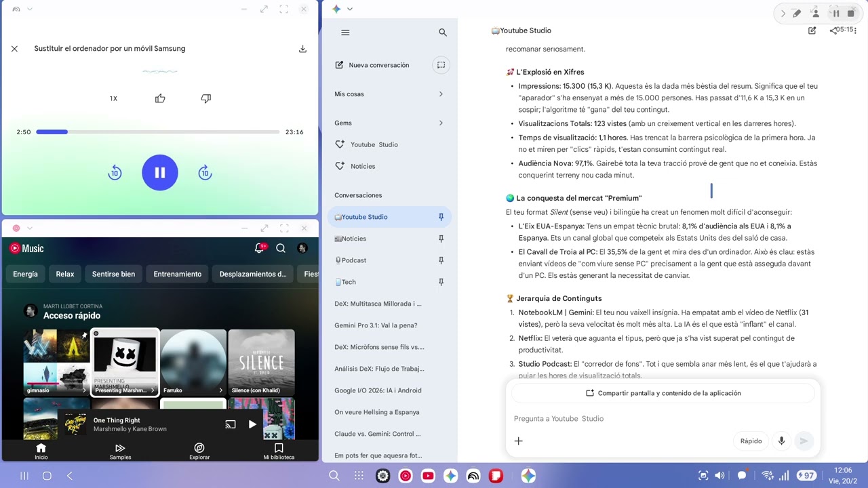The width and height of the screenshot is (868, 488).
Task: Open volume control in system tray
Action: [719, 476]
